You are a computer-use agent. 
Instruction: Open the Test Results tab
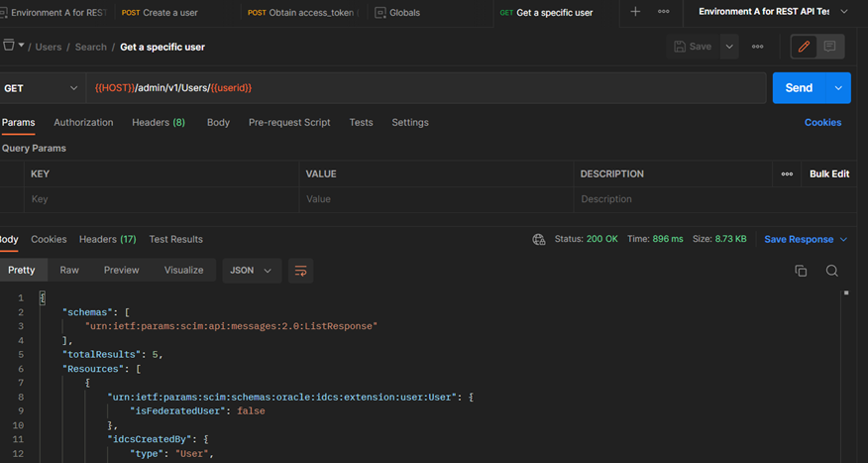176,239
